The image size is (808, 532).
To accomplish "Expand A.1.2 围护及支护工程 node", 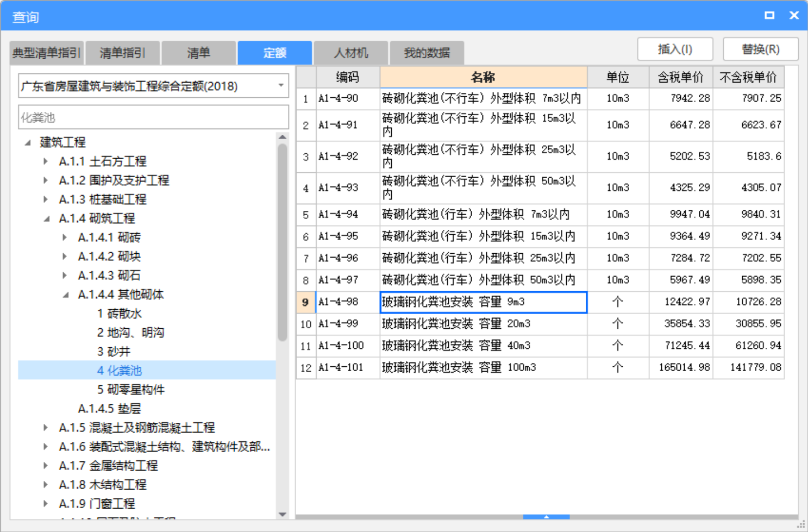I will (x=46, y=180).
